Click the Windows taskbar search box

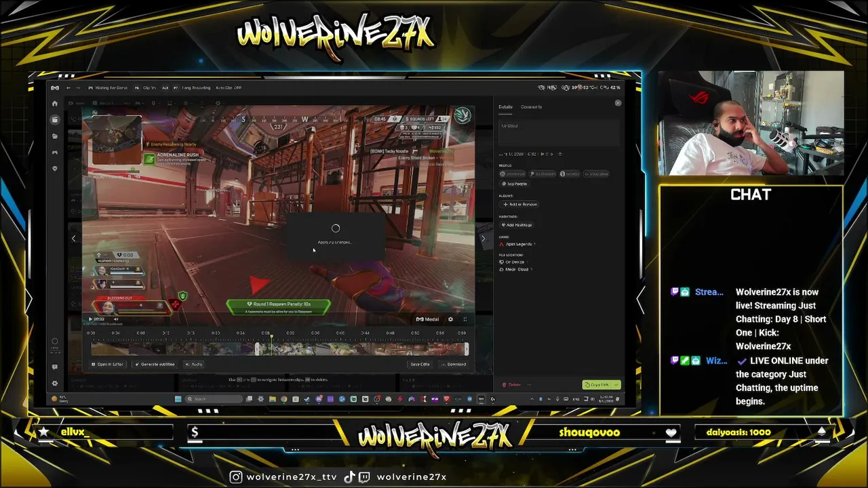click(x=215, y=399)
